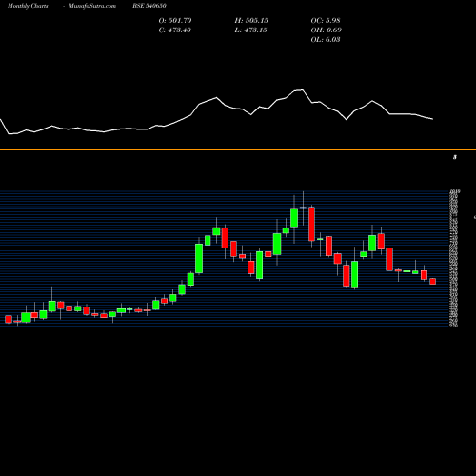Click the high value 'H: 505.15'
The width and height of the screenshot is (476, 476).
(251, 21)
